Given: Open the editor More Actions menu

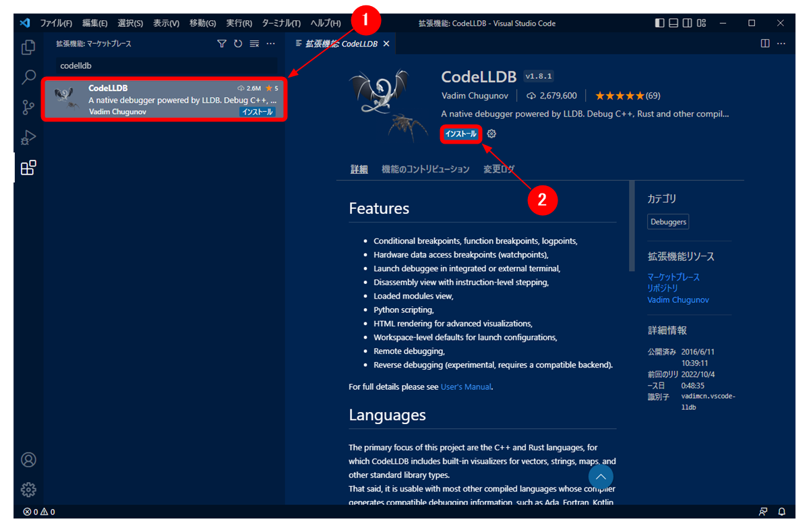Looking at the screenshot, I should (x=781, y=43).
